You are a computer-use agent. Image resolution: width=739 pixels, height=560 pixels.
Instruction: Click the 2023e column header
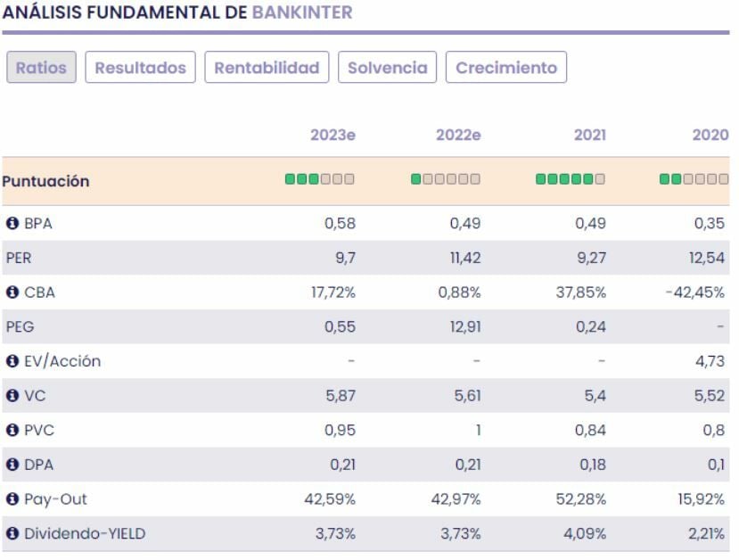(333, 136)
